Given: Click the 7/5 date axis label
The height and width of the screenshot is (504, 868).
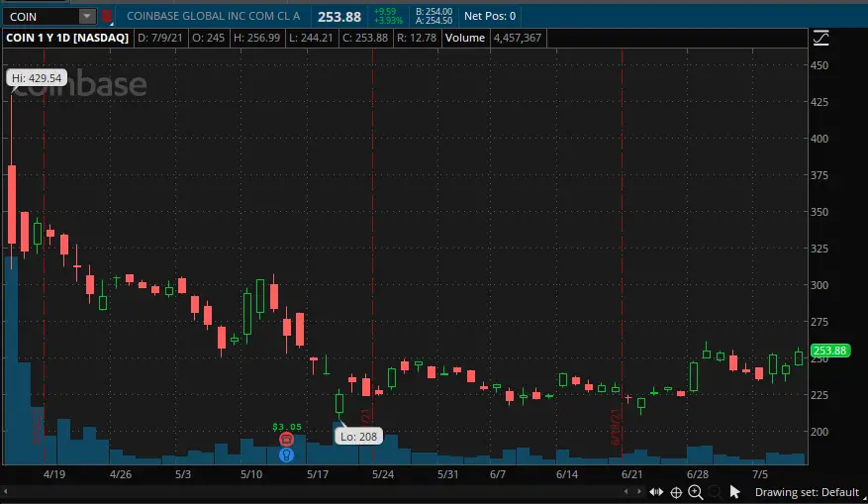Looking at the screenshot, I should 760,474.
